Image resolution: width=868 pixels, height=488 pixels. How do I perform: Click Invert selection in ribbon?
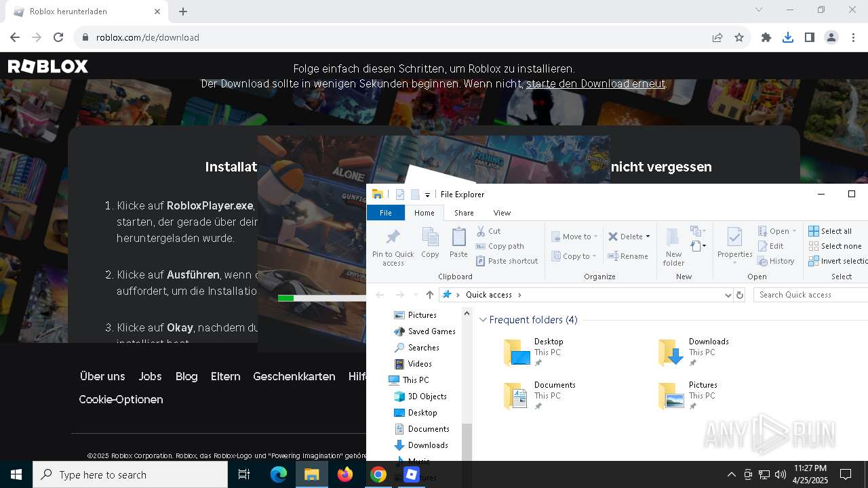pos(838,261)
